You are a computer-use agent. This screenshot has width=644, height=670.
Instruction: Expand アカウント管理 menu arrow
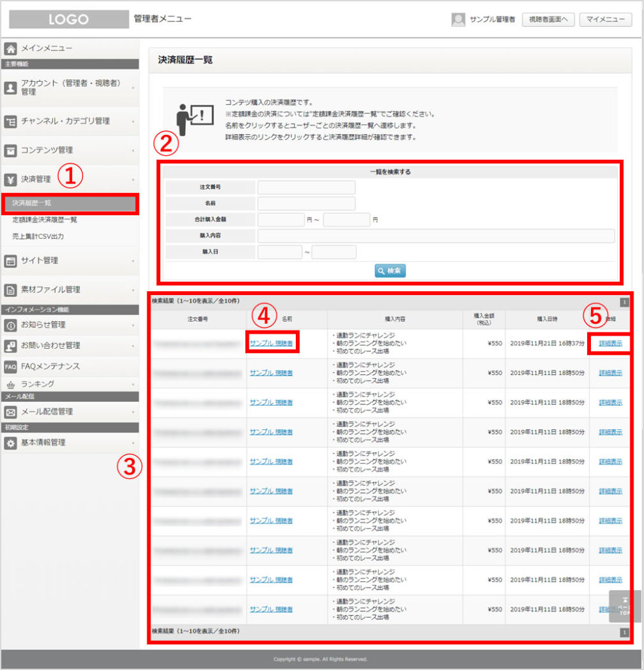point(134,88)
